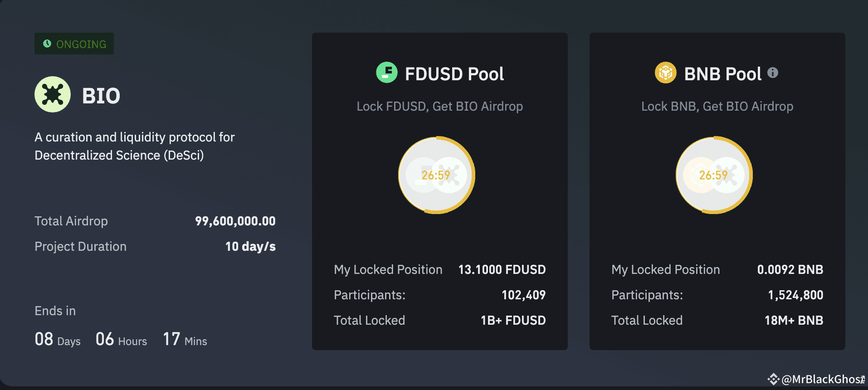Click the yellow BNB coin icon
Screen dimensions: 868x390
tap(665, 73)
